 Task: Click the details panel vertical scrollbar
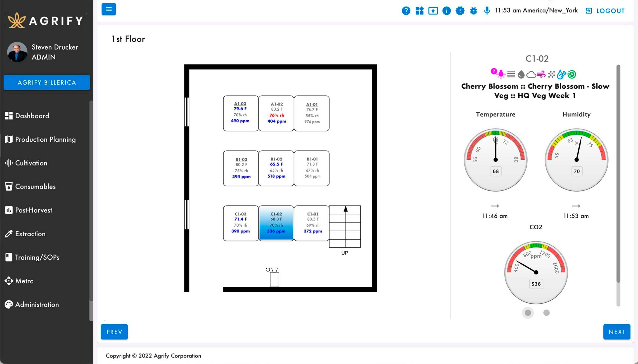[x=618, y=174]
